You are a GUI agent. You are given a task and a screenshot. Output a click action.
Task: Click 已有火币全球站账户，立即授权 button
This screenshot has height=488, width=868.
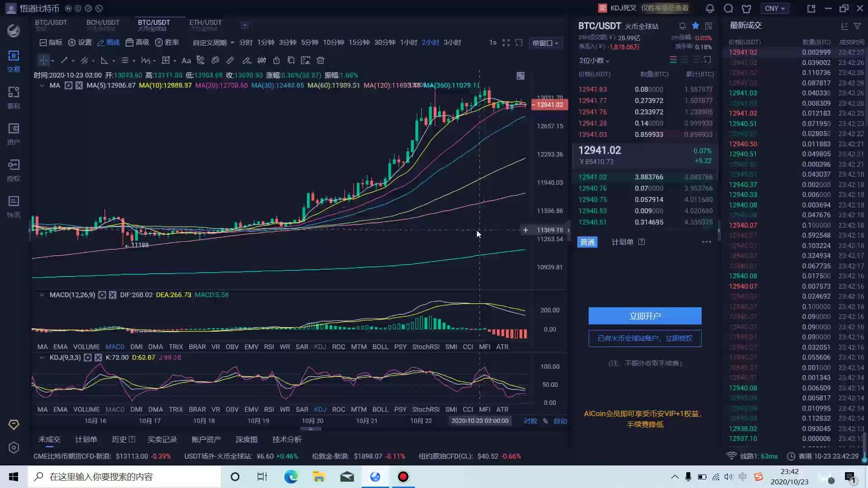(645, 338)
